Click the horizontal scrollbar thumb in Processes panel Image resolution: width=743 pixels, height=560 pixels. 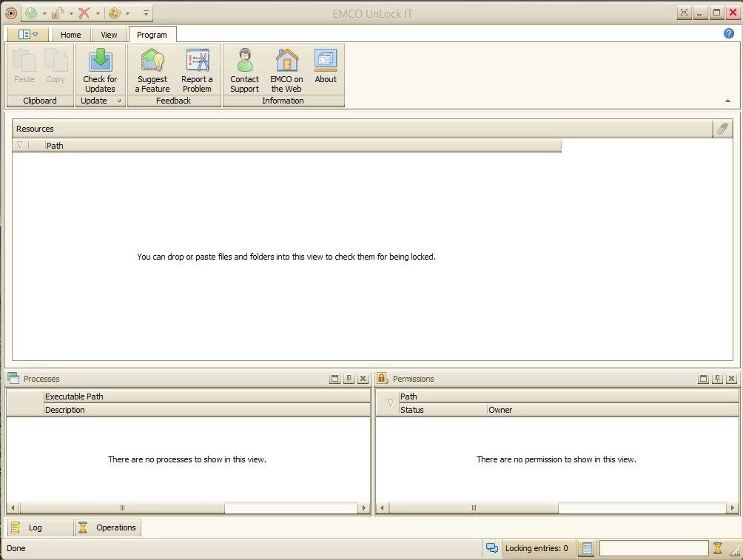click(x=122, y=508)
